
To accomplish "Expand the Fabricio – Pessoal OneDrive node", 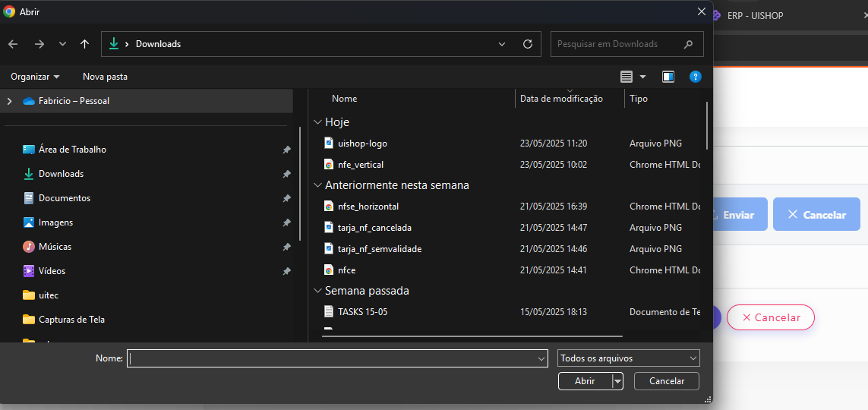I will (9, 101).
